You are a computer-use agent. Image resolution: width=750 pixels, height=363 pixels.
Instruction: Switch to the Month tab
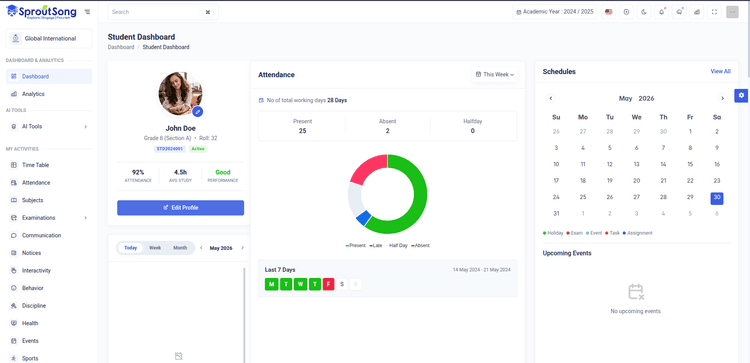180,248
